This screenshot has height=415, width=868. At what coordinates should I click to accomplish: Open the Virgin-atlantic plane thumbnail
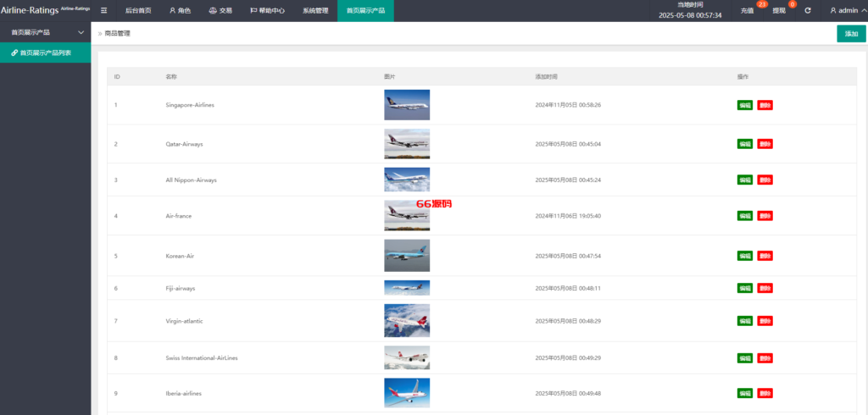(407, 320)
